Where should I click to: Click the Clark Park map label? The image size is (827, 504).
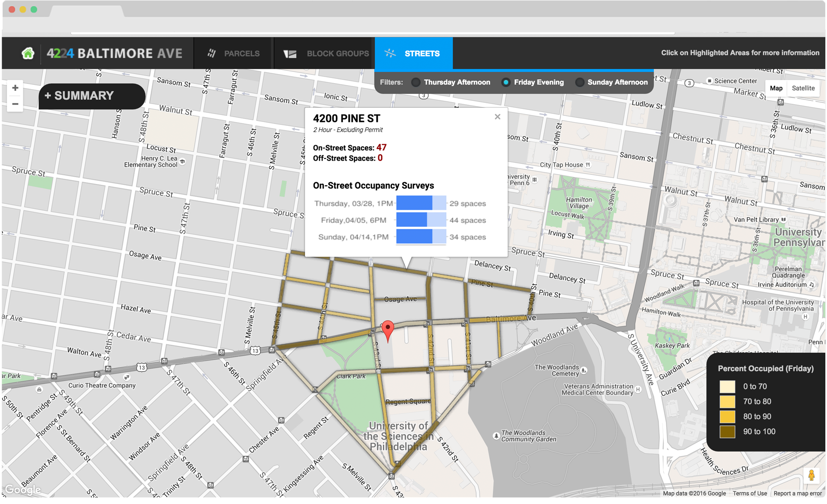pyautogui.click(x=351, y=376)
